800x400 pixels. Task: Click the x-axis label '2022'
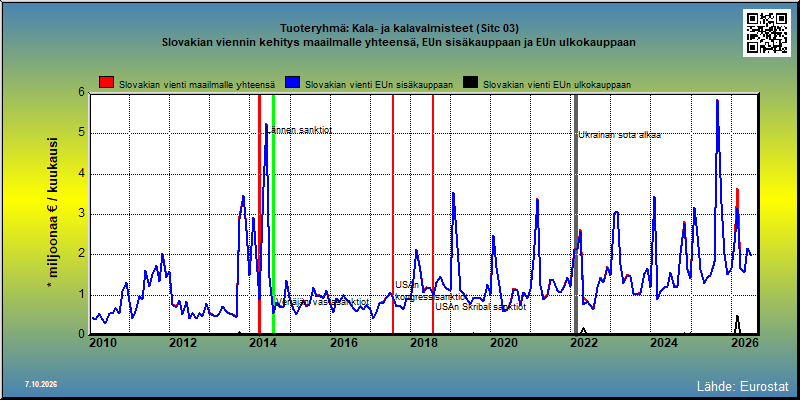[x=583, y=343]
